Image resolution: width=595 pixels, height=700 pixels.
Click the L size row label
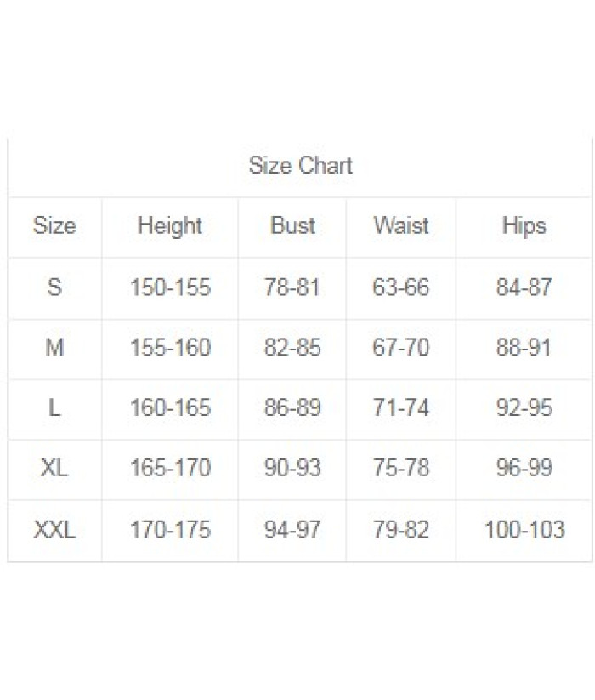pyautogui.click(x=54, y=407)
